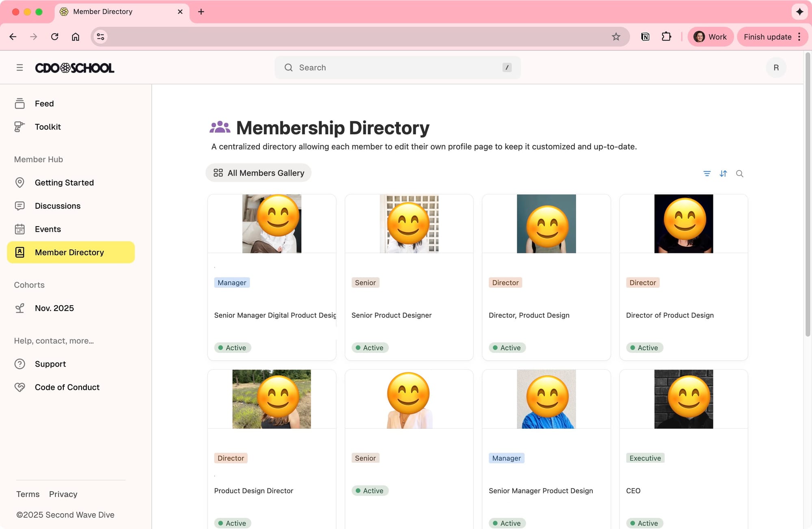
Task: Open the filter icon in the gallery toolbar
Action: click(x=707, y=174)
